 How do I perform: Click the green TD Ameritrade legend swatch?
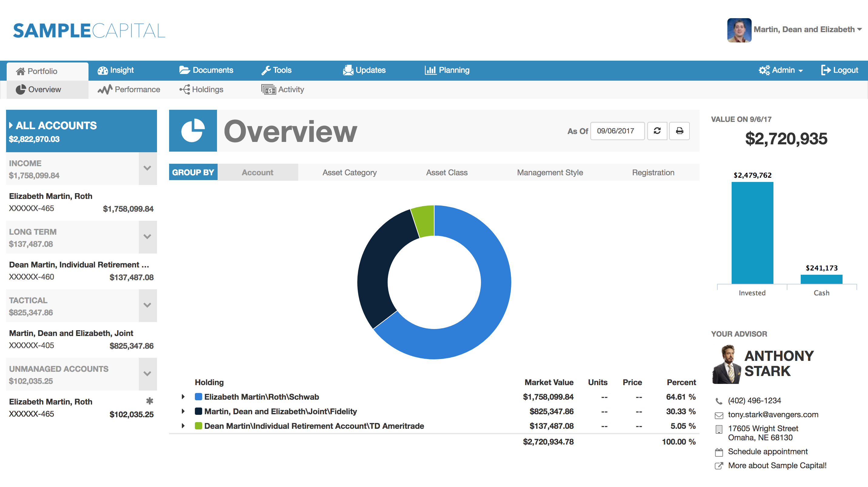coord(198,425)
